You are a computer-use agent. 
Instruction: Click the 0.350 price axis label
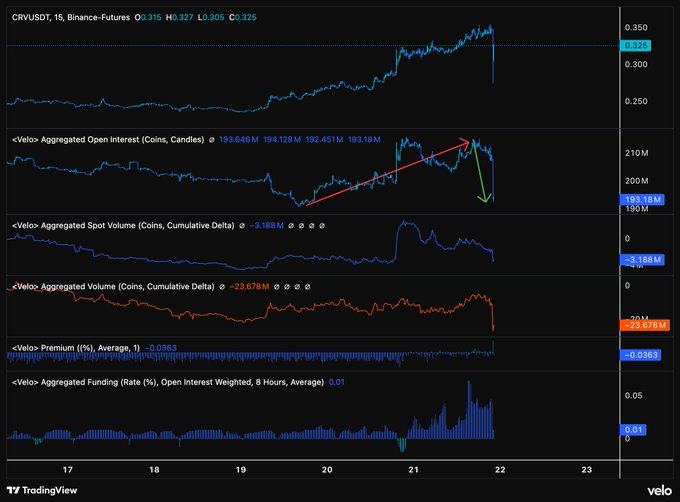pos(636,27)
